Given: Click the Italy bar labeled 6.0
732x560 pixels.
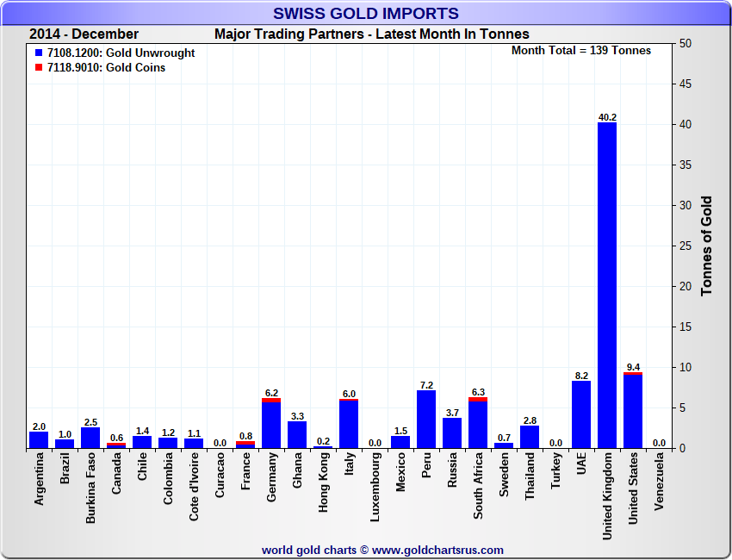Looking at the screenshot, I should click(x=349, y=424).
